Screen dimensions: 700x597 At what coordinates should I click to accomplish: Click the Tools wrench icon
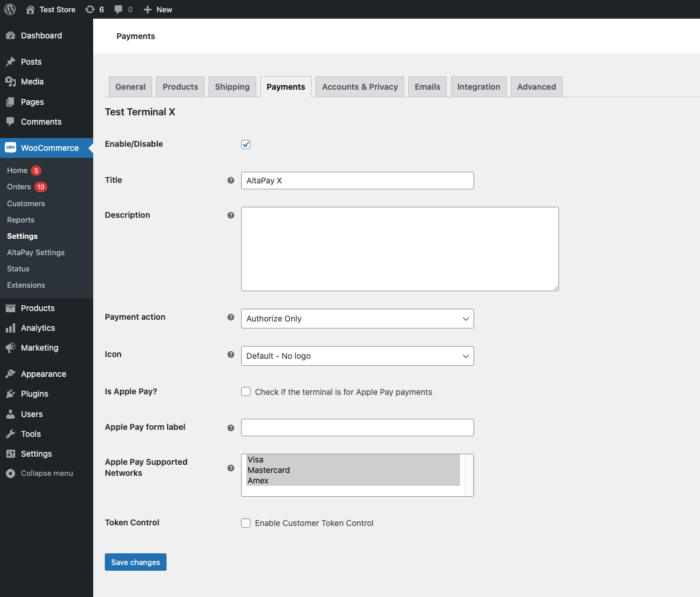(10, 434)
